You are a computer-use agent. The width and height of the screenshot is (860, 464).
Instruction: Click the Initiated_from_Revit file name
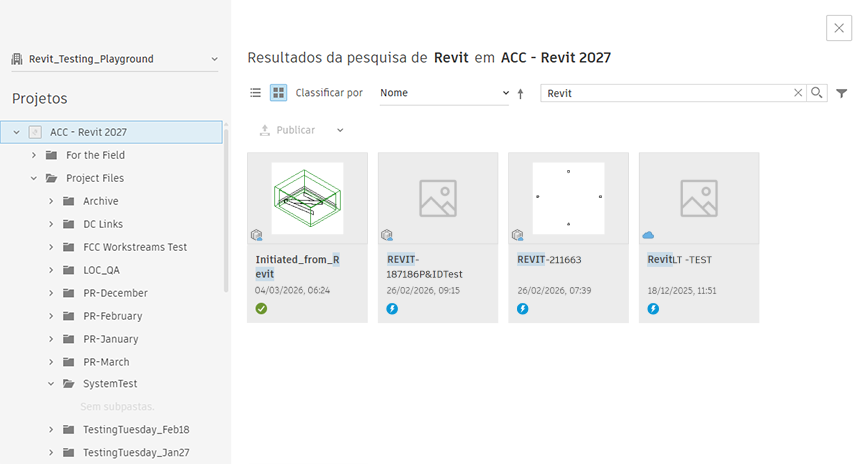(x=297, y=267)
